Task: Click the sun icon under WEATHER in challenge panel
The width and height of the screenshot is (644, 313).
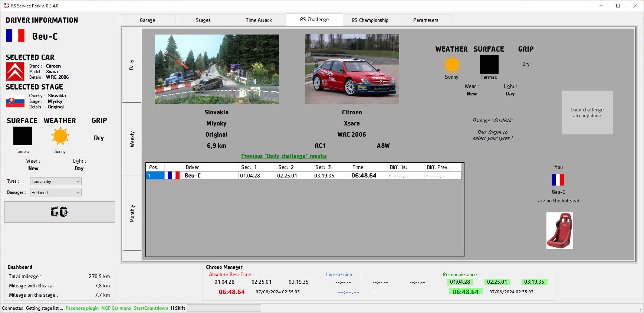Action: (x=452, y=65)
